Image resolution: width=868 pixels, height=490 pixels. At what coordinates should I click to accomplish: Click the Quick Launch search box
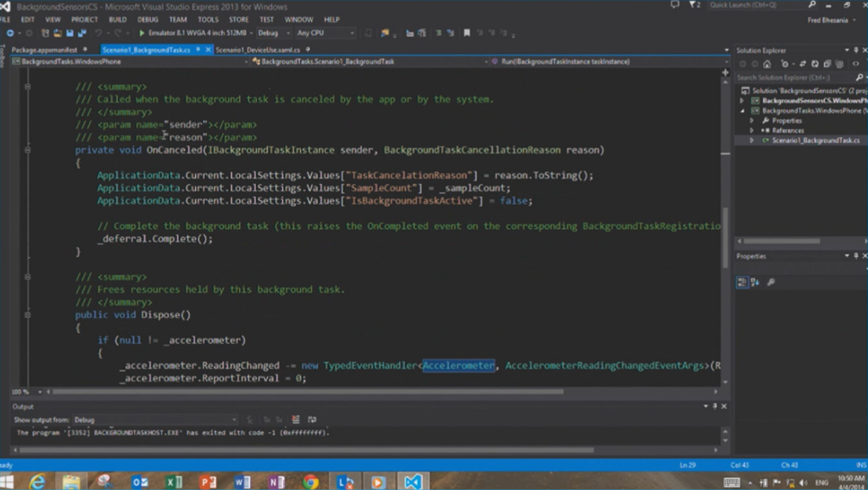click(763, 5)
